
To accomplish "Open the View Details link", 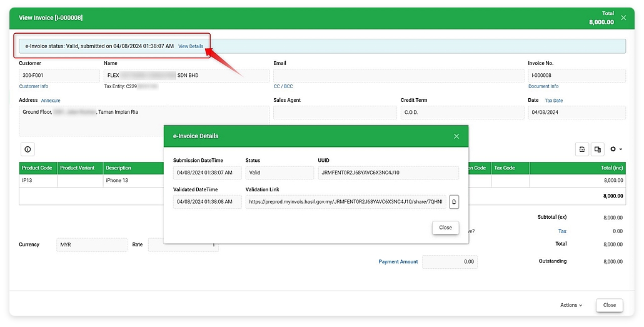I will click(191, 46).
